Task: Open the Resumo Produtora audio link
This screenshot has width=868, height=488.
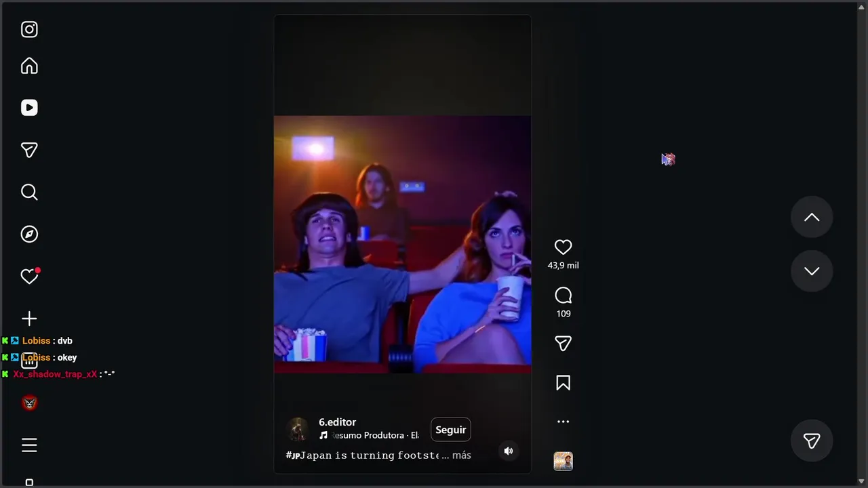Action: coord(370,435)
